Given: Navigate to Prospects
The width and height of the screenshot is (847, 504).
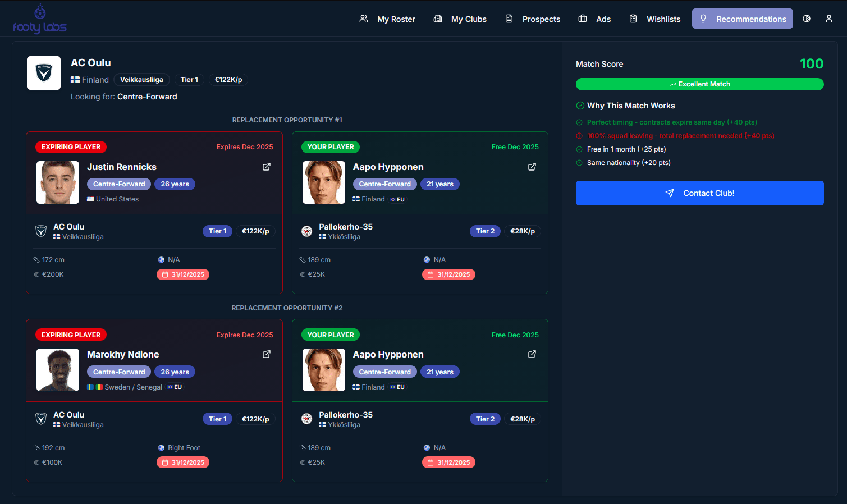Looking at the screenshot, I should (533, 19).
